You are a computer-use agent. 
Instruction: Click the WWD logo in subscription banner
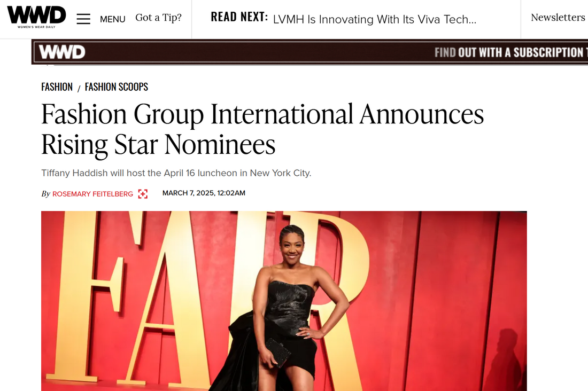(x=62, y=52)
